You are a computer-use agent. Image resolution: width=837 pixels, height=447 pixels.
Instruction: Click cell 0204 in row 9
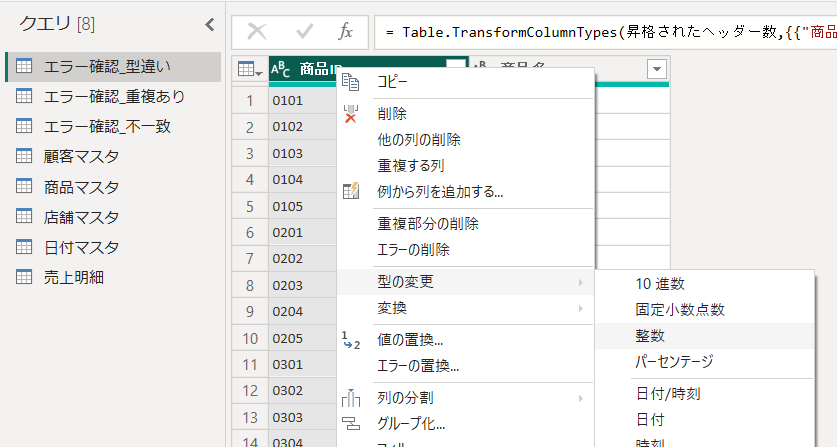(303, 311)
